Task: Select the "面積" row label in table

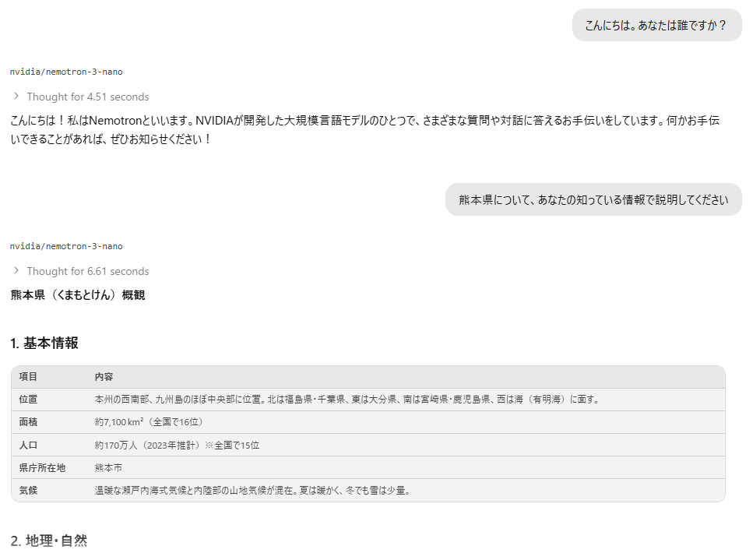Action: pos(28,422)
